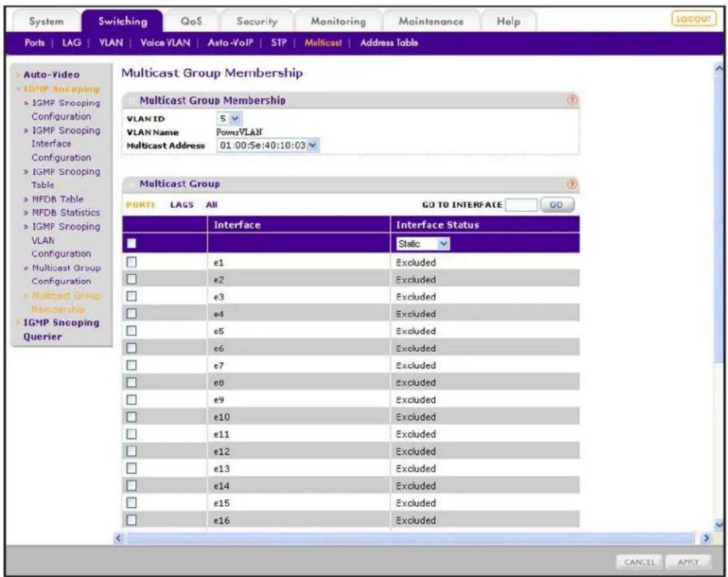Open the Address Table submenu

coord(389,42)
